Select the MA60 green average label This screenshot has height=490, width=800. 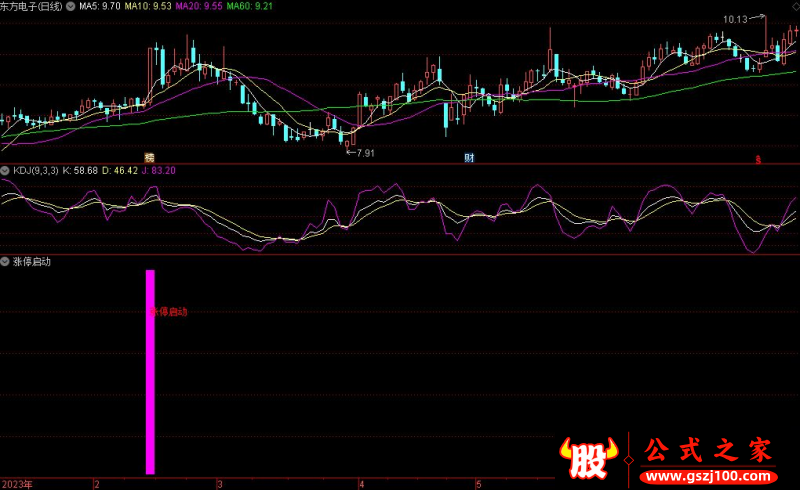coord(250,6)
